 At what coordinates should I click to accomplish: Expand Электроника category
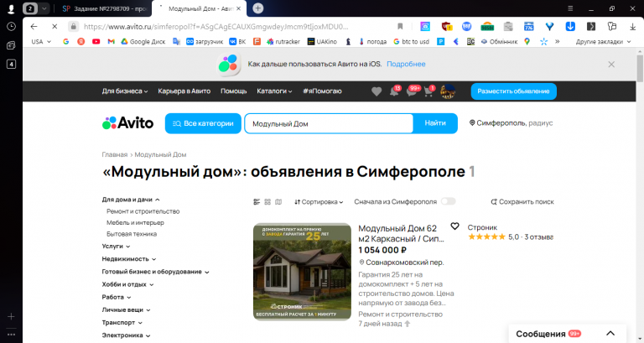coord(126,335)
